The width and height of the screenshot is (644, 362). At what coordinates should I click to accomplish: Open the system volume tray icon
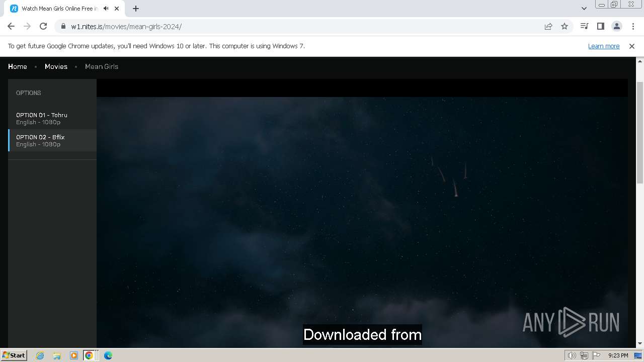[572, 355]
